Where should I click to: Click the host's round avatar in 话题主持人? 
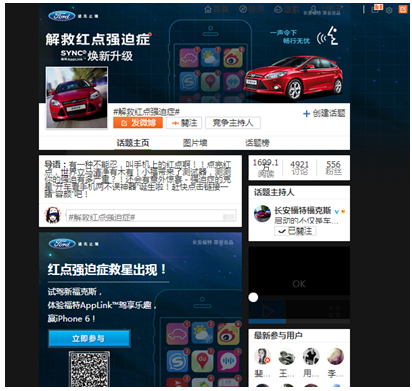click(x=262, y=214)
